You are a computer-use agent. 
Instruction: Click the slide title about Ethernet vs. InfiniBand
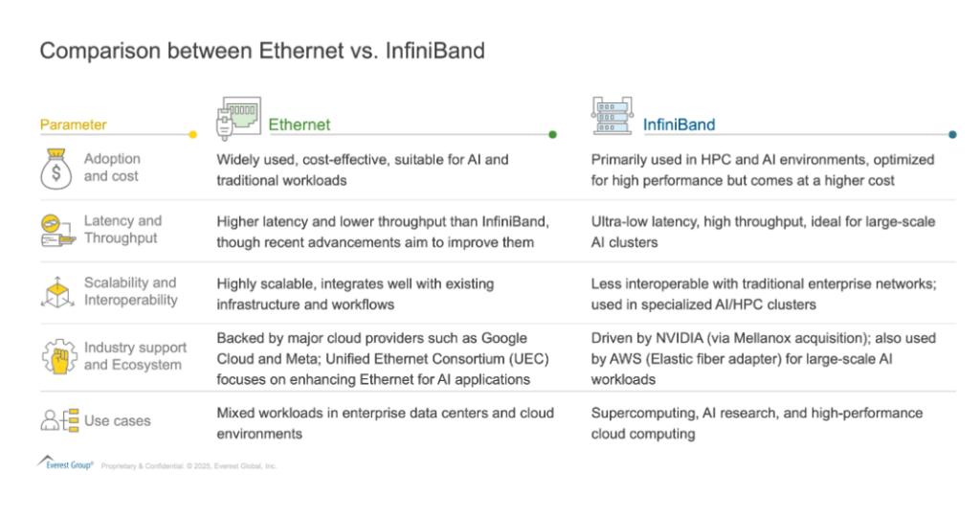coord(261,51)
